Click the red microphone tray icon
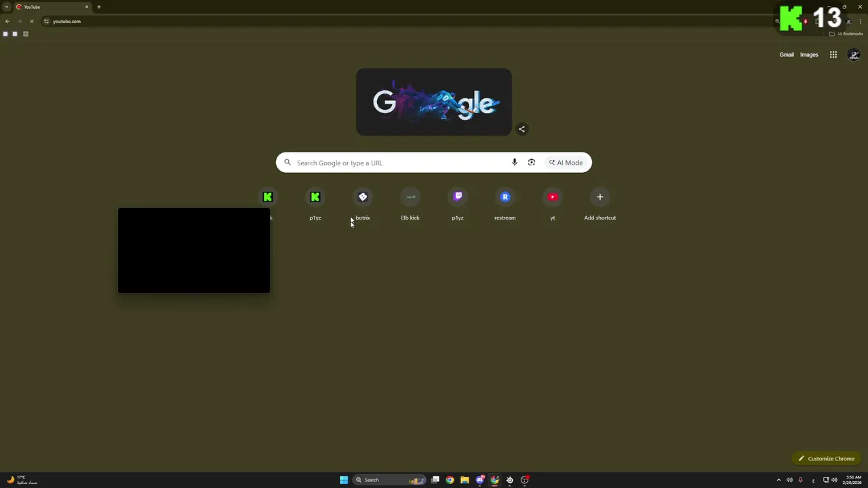The width and height of the screenshot is (868, 488). (801, 480)
